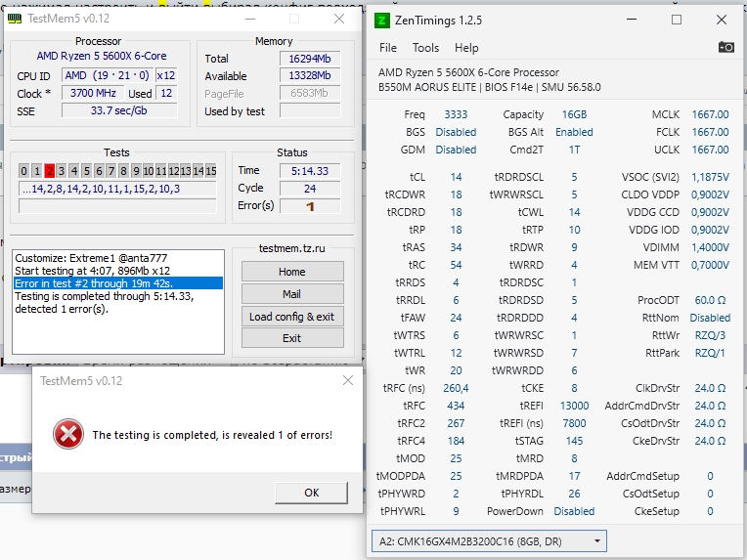Click the TestMem5 memory chip title icon
Viewport: 747px width, 560px height.
point(15,19)
